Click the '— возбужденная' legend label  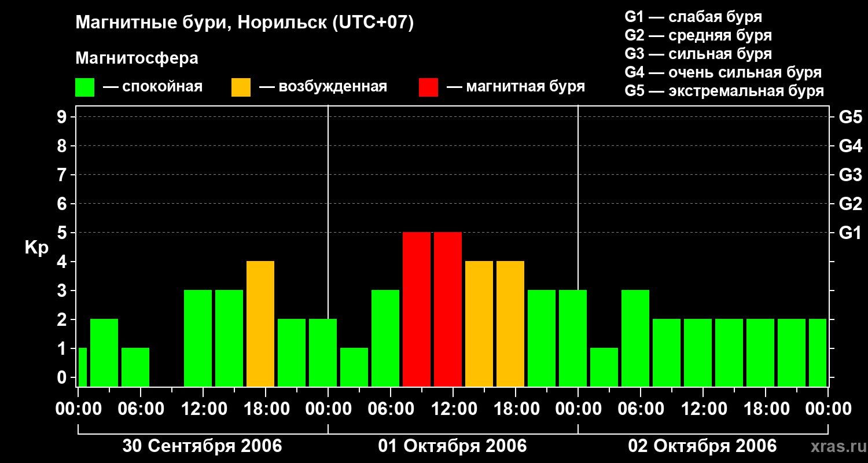[323, 87]
